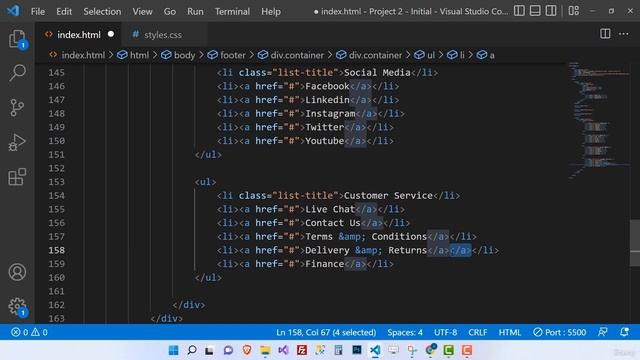This screenshot has width=640, height=360.
Task: Open File Explorer from taskbar
Action: [x=265, y=350]
